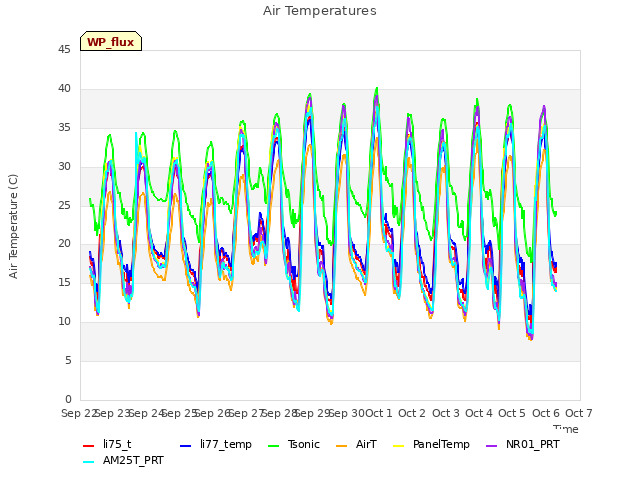
Task: Click the 0 y-axis tick label
Action: pos(68,399)
